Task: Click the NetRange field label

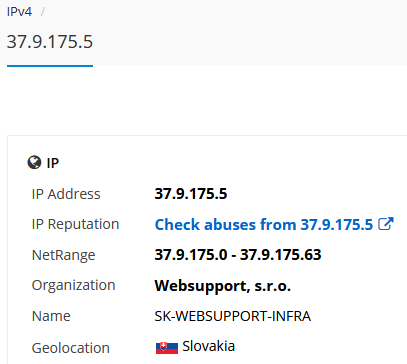Action: (63, 255)
